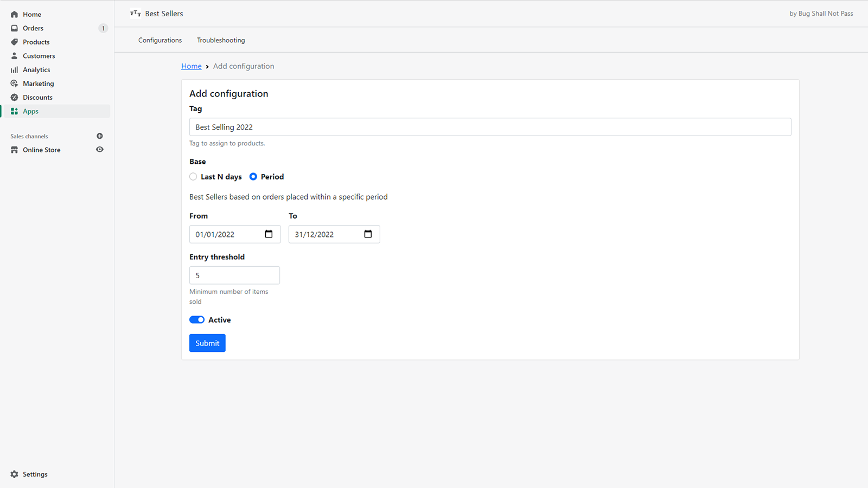This screenshot has width=868, height=488.
Task: Click into the Tag text field
Action: coord(490,127)
